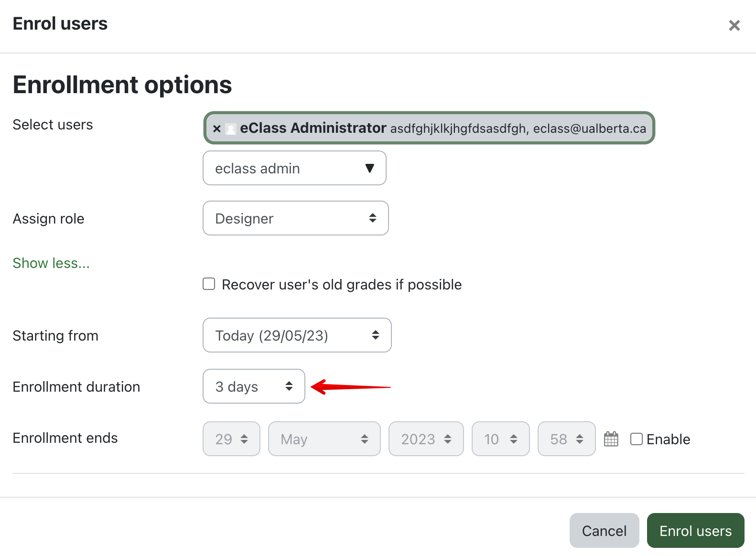756x556 pixels.
Task: Cancel the enrollment dialog
Action: tap(604, 531)
